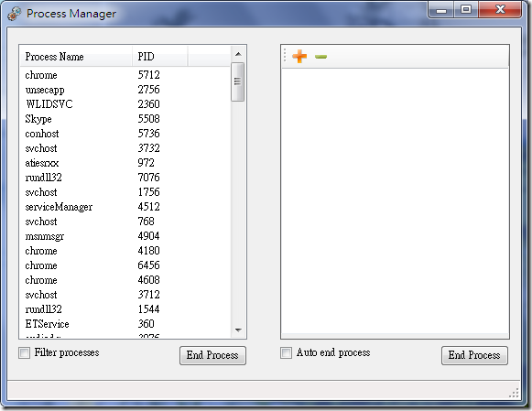Select the atiesrxx process row

(125, 163)
